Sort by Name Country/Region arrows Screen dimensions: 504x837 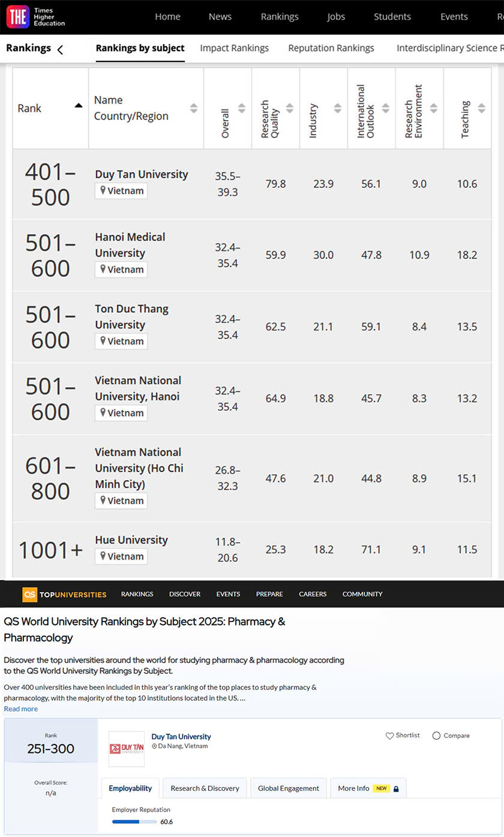click(194, 109)
